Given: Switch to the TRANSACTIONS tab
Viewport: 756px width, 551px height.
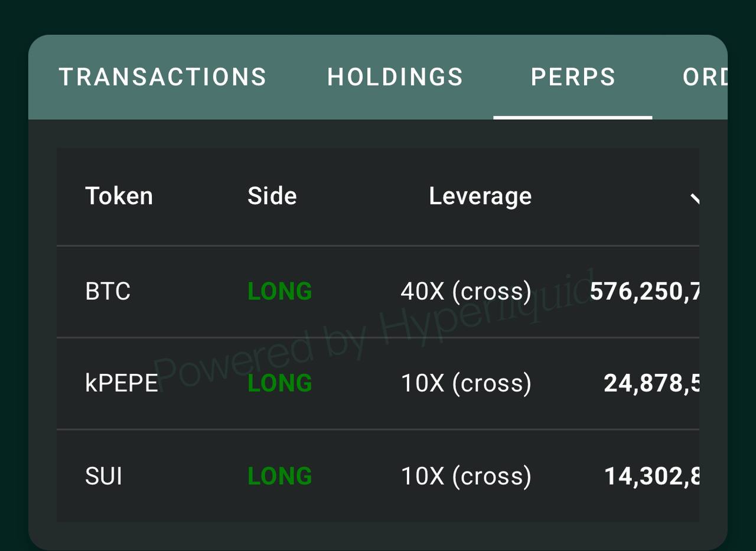Looking at the screenshot, I should [x=162, y=77].
